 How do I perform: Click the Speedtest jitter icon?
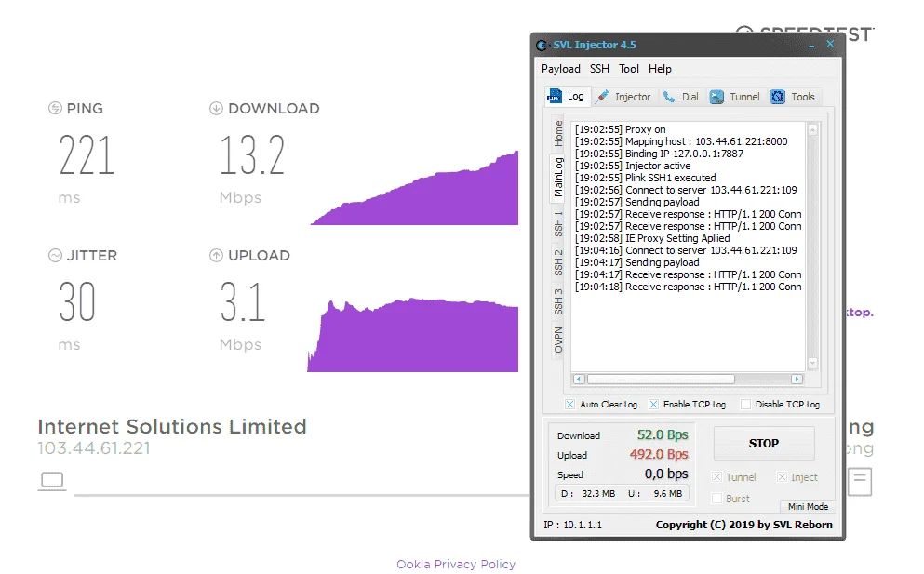(x=55, y=255)
